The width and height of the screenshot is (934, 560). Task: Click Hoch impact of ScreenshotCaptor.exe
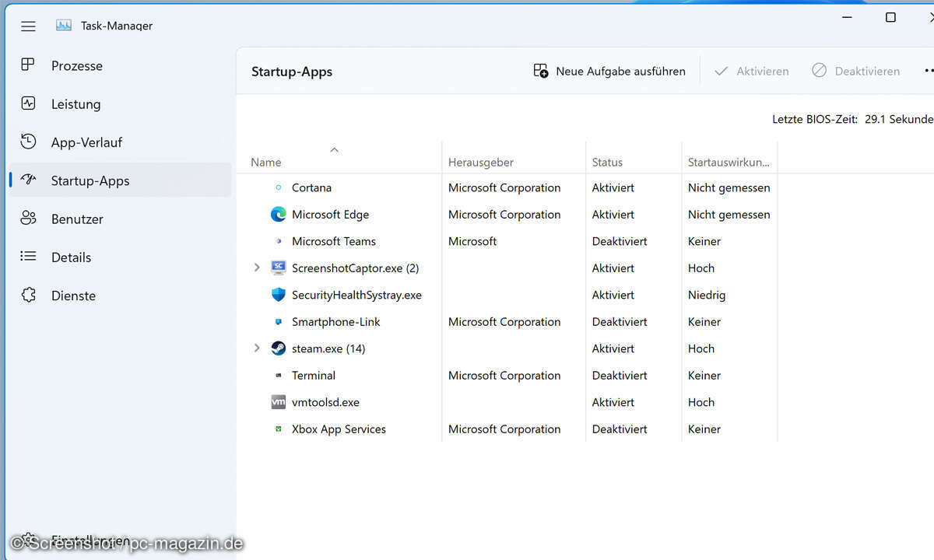(x=701, y=268)
